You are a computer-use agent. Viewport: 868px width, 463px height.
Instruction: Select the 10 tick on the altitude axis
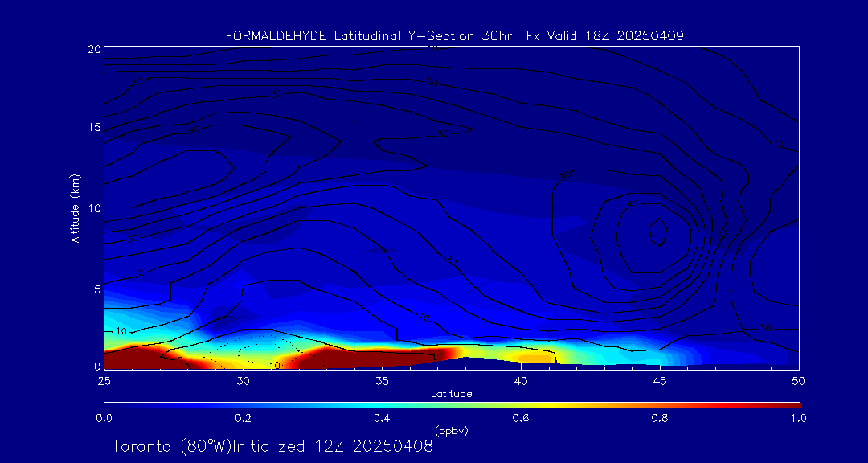(x=94, y=207)
